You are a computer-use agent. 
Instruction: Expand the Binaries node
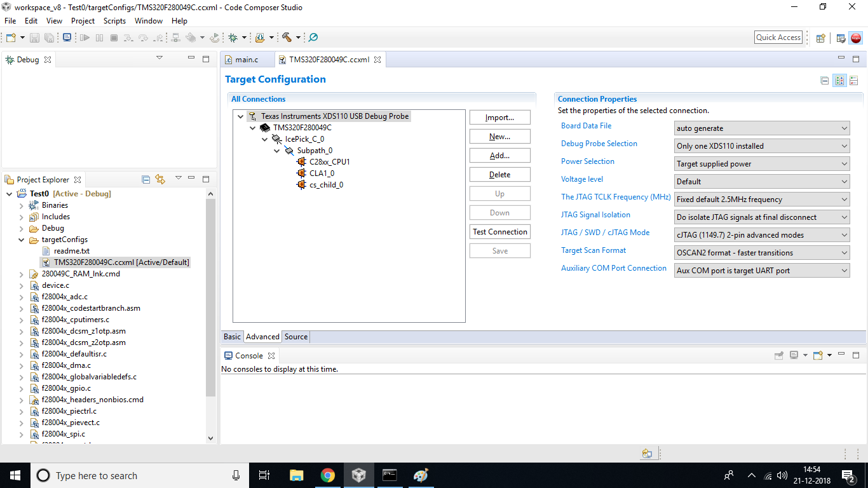pos(22,205)
